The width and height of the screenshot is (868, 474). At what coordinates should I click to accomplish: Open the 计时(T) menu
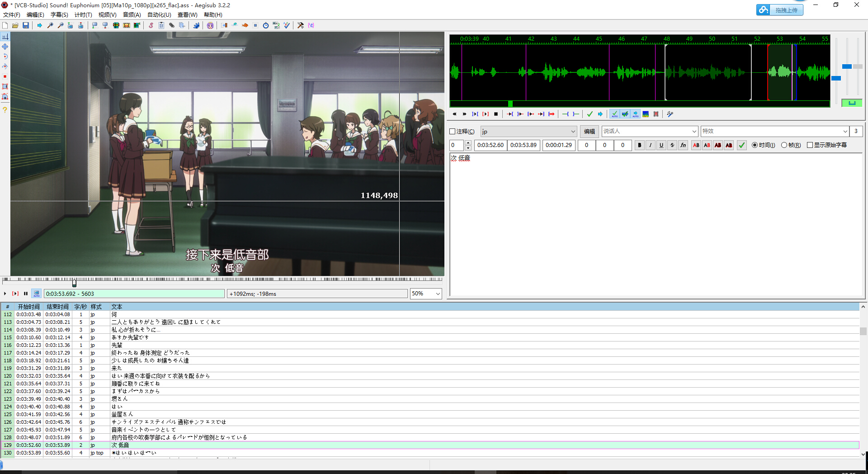83,15
